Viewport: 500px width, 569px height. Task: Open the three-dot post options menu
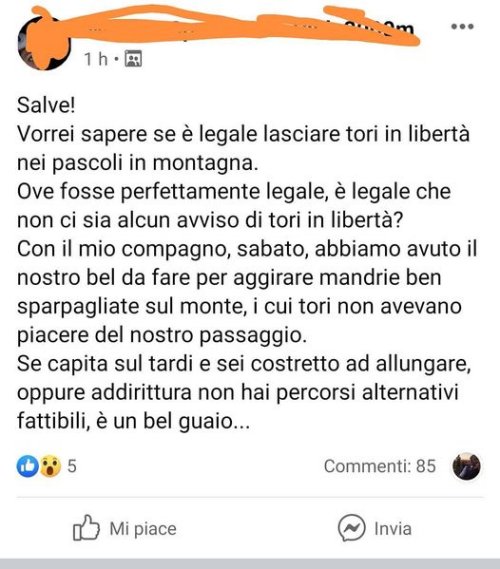(462, 26)
